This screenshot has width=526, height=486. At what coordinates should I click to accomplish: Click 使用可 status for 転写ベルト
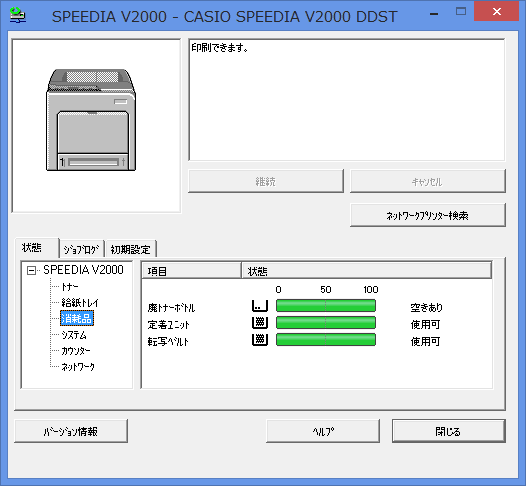(425, 341)
